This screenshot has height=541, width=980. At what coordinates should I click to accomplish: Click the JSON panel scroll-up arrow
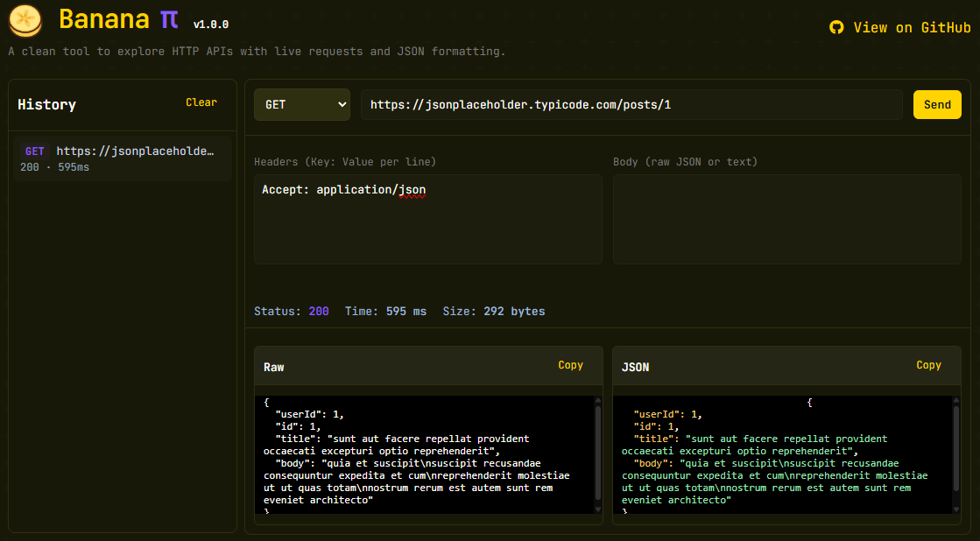[x=955, y=400]
